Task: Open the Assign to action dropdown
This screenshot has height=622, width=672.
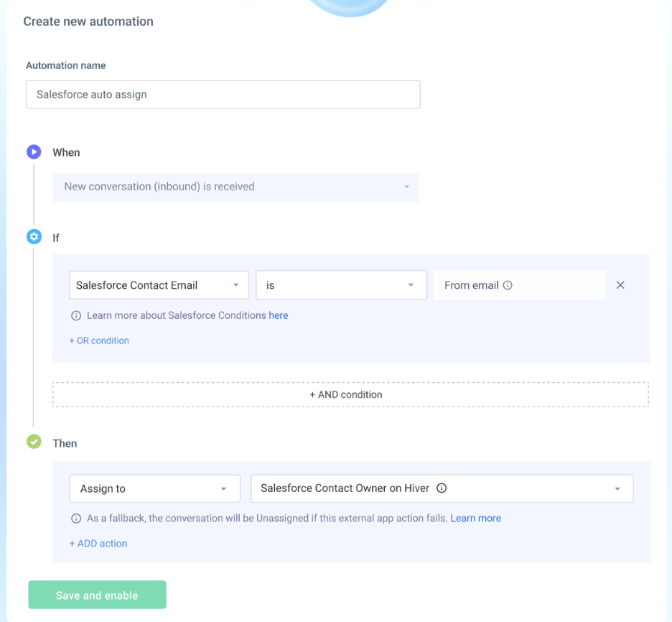Action: pyautogui.click(x=154, y=488)
